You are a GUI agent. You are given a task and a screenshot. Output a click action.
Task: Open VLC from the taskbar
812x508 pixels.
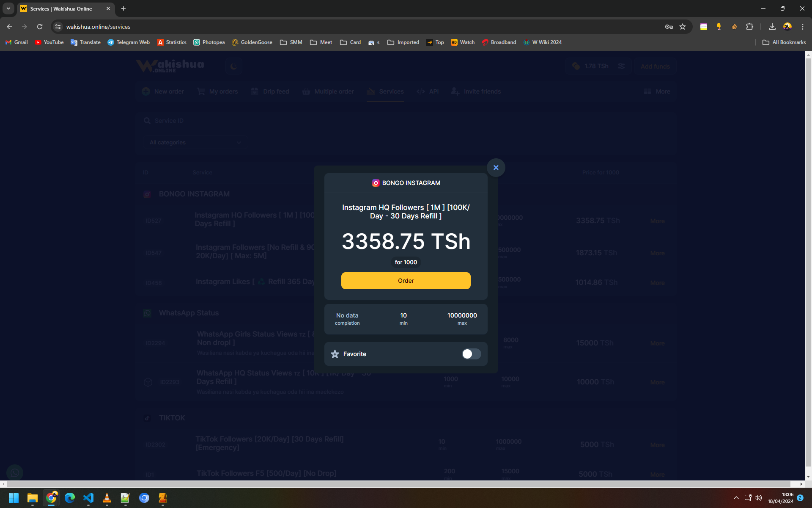click(x=107, y=498)
